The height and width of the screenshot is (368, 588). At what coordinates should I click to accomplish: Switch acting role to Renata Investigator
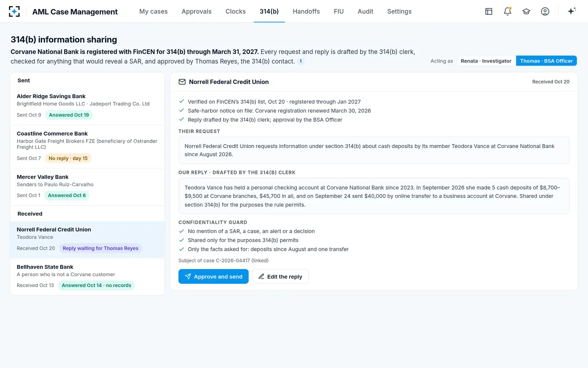point(486,61)
